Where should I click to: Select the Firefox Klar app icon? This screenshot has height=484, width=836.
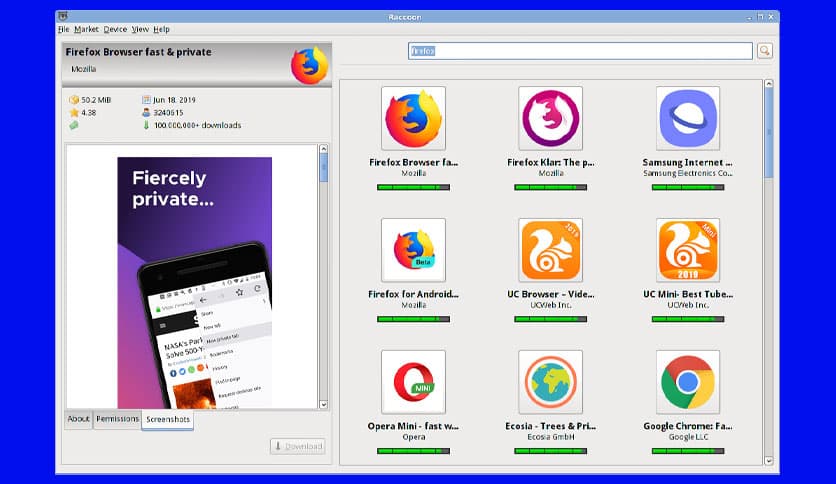point(550,118)
